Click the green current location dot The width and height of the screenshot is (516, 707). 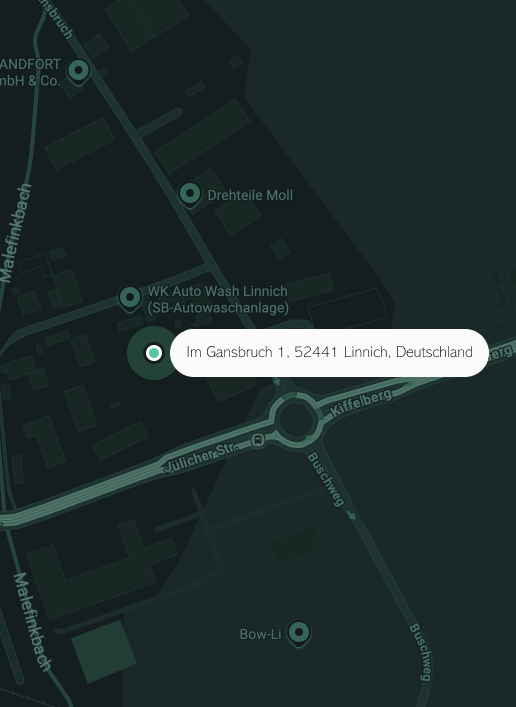[x=154, y=353]
